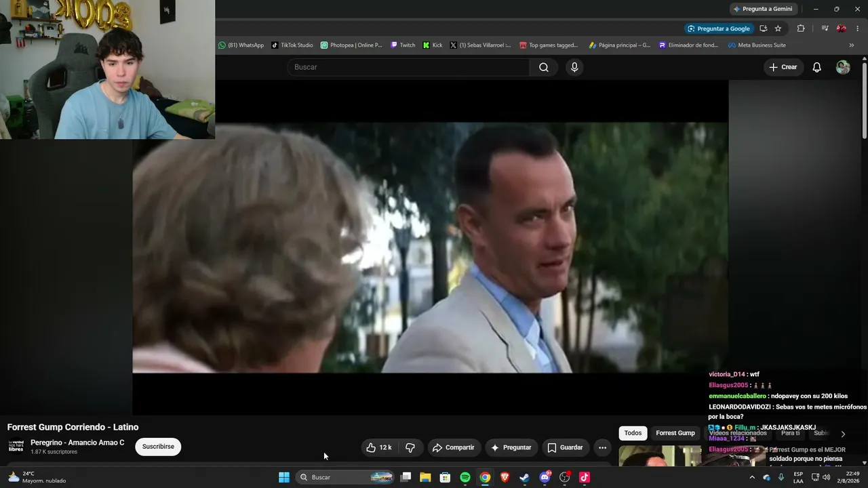The width and height of the screenshot is (868, 488).
Task: Open the volume icon in system tray
Action: (x=826, y=477)
